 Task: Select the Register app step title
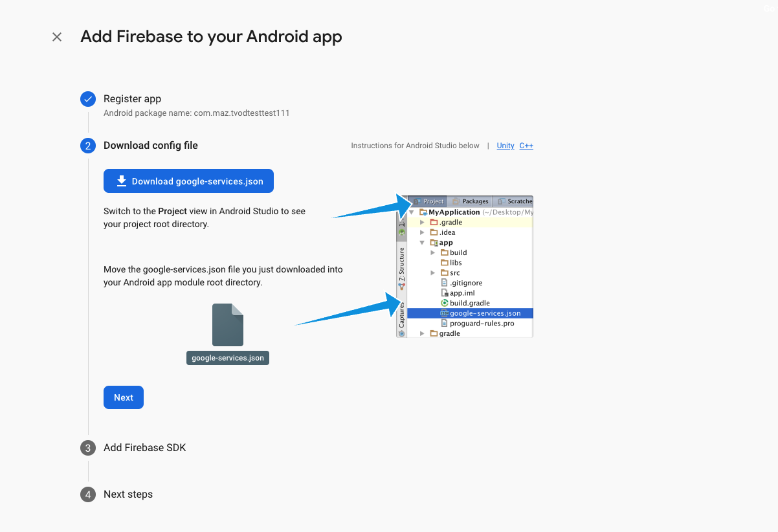click(133, 99)
